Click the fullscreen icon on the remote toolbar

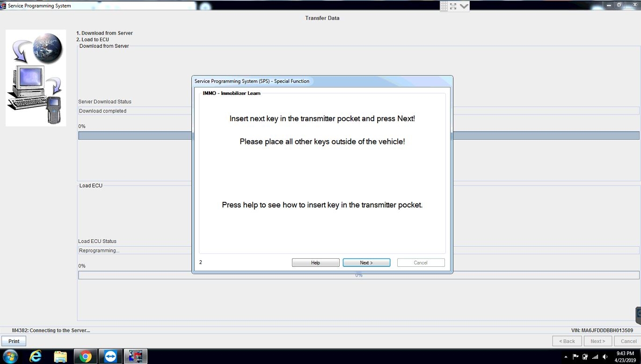click(453, 6)
